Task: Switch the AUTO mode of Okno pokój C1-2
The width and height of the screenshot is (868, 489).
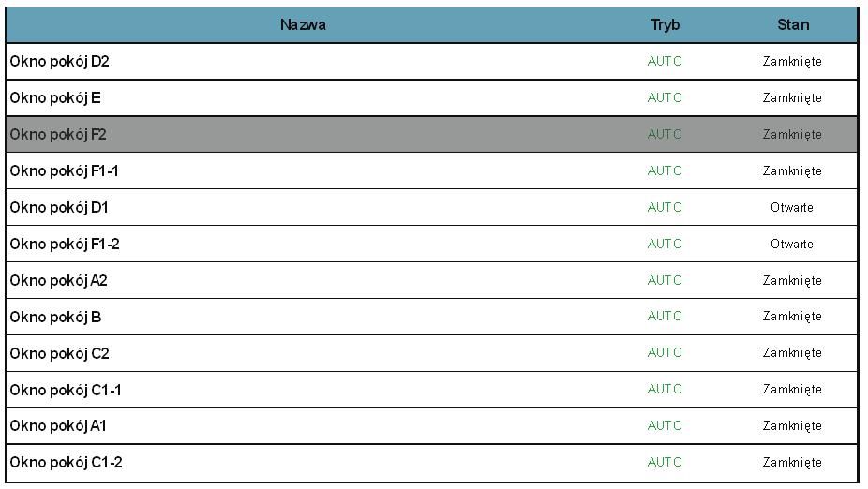Action: 665,463
